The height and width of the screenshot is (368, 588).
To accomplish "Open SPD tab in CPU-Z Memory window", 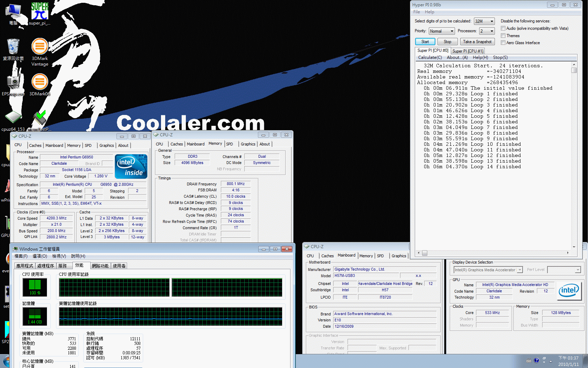I will tap(230, 144).
